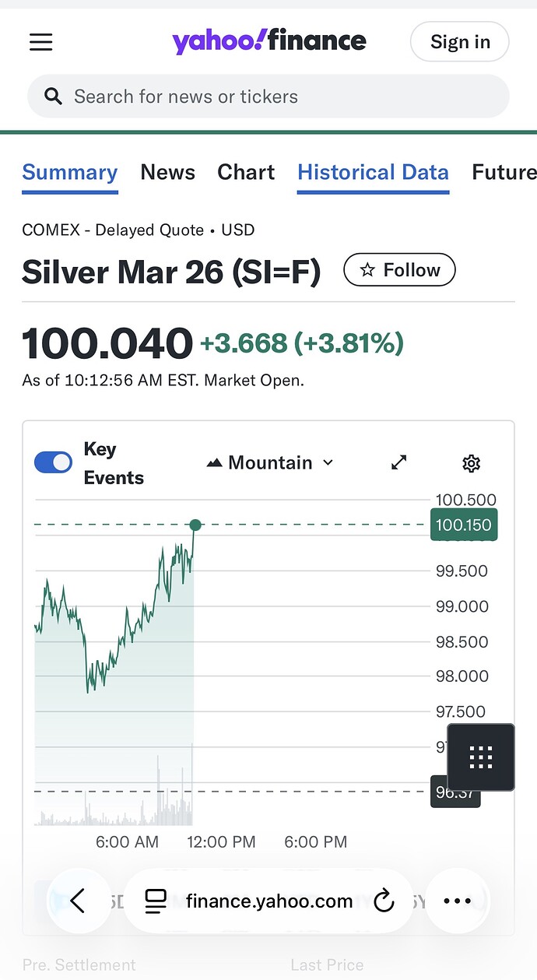Viewport: 537px width, 980px height.
Task: Open the floating grid keypad button
Action: pos(481,757)
